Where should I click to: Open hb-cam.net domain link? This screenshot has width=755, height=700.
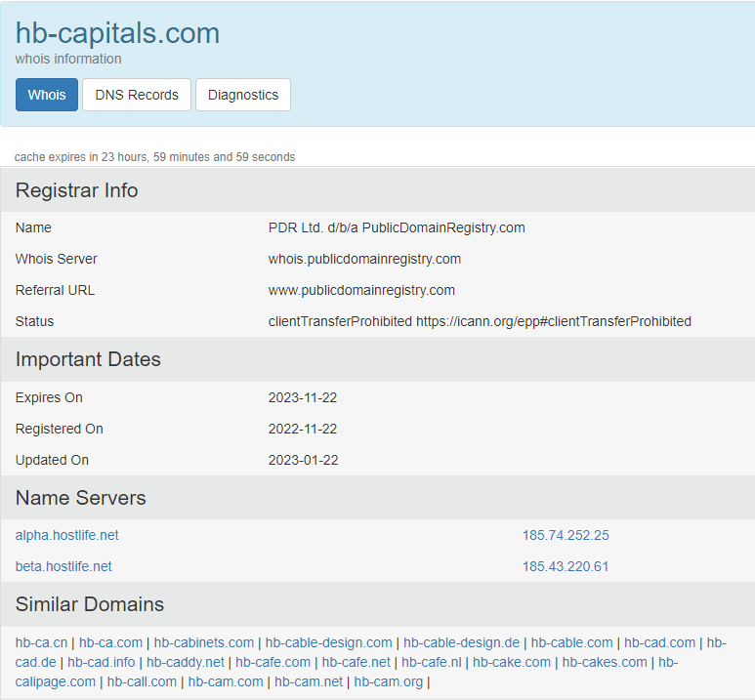pyautogui.click(x=309, y=682)
